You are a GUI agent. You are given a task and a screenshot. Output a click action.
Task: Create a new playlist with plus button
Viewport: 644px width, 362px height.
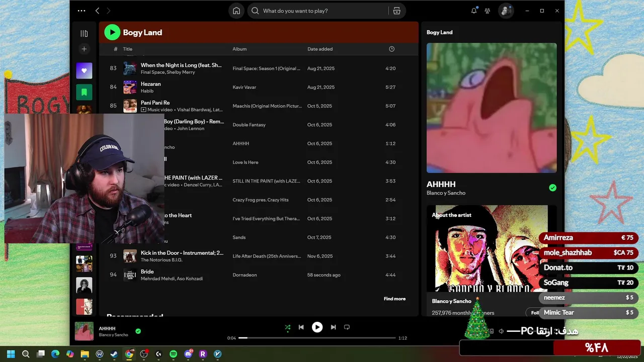tap(84, 49)
